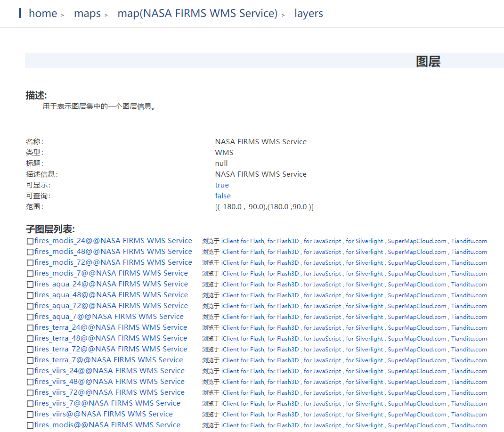Screen dimensions: 504x432
Task: Click the 'false' value link
Action: click(x=223, y=196)
